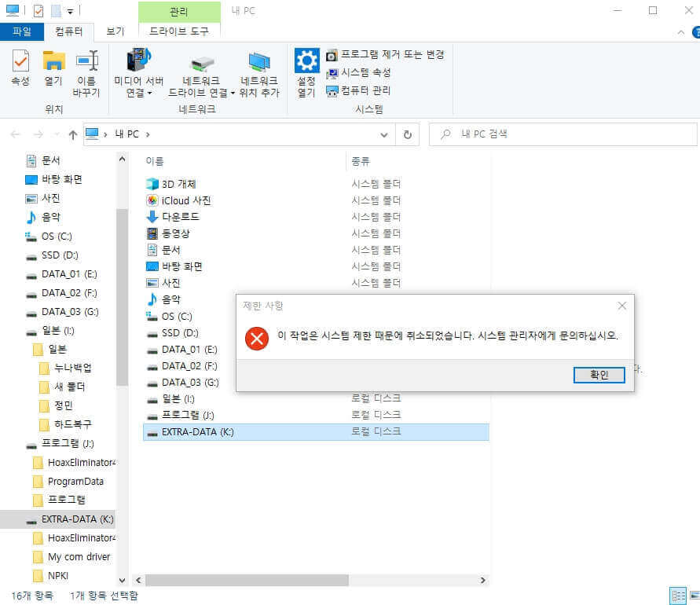Click the refresh button beside address bar
Screen dimensions: 700x605
[x=407, y=134]
